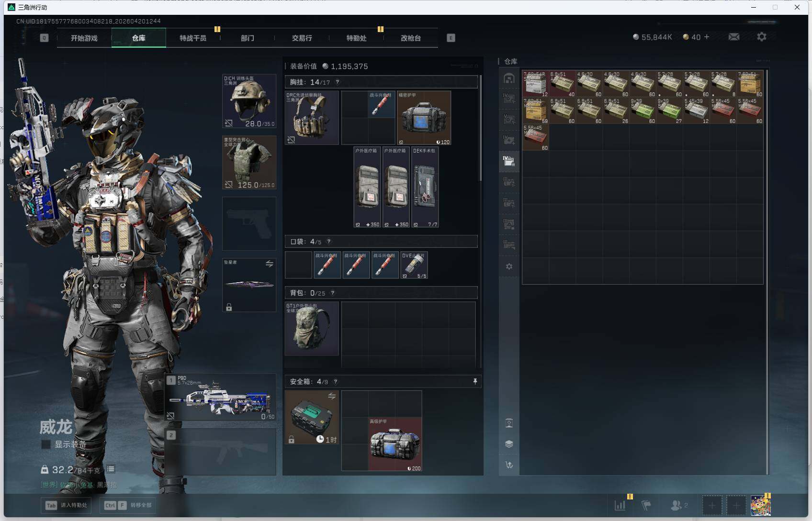Screen dimensions: 812x521
Task: Select the 精密护甲 repair kit item
Action: (424, 118)
